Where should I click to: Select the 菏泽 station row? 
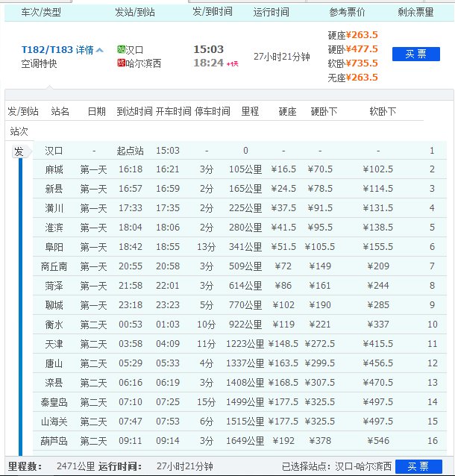click(239, 286)
